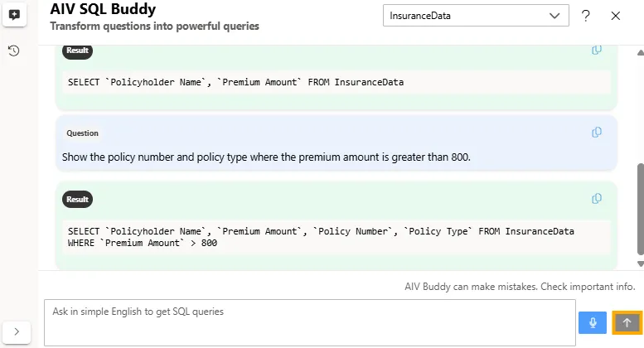644x348 pixels.
Task: Focus the 'Ask in simple English' input box
Action: 309,322
